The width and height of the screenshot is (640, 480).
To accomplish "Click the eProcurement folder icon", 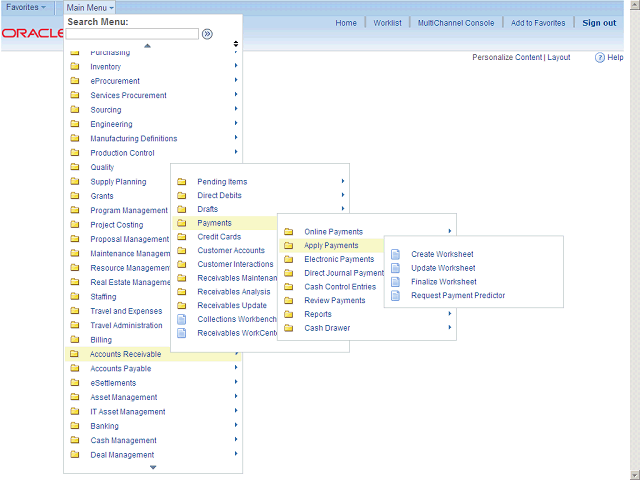I will tap(75, 80).
